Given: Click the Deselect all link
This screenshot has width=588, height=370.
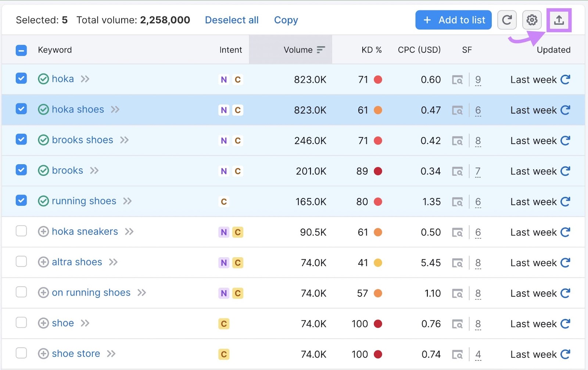Looking at the screenshot, I should (232, 20).
